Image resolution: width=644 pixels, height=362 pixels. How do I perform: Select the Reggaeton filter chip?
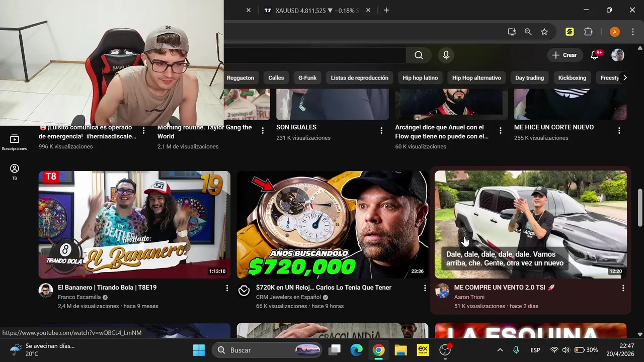[240, 78]
